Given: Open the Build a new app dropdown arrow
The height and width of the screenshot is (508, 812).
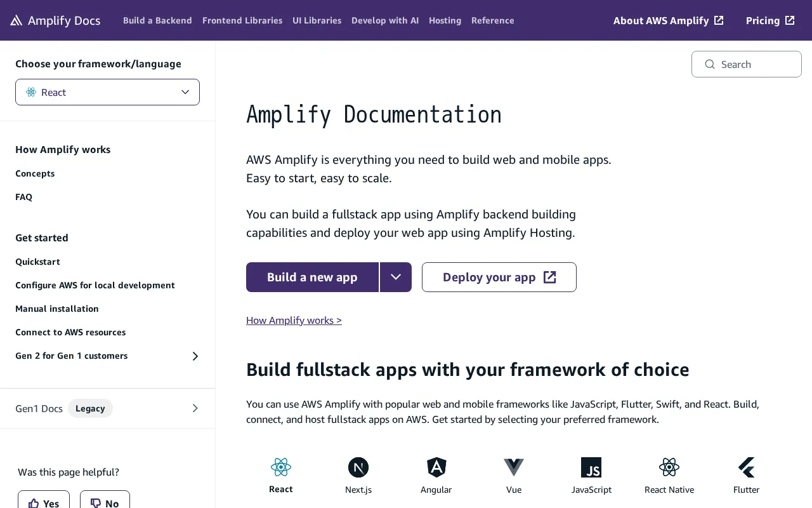Looking at the screenshot, I should coord(396,277).
